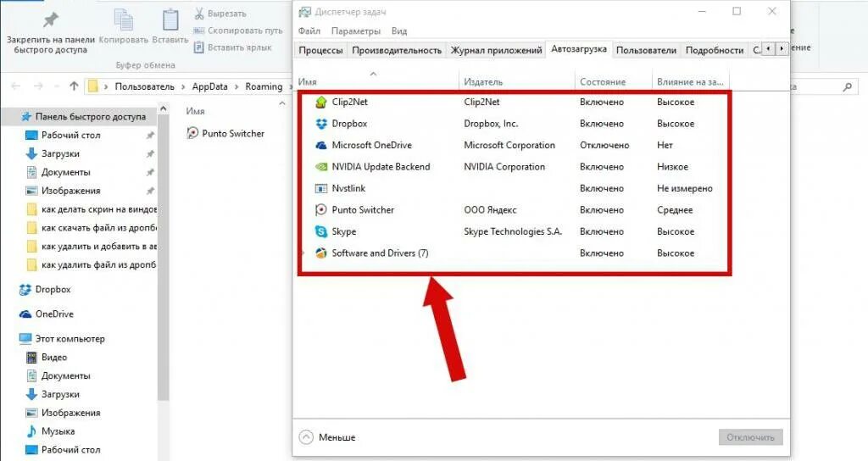
Task: Click Skype Technologies S.A. publisher cell
Action: [513, 231]
